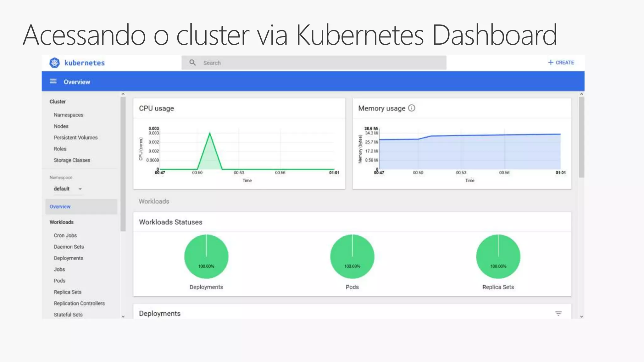Click the Namespace label above default

point(61,178)
